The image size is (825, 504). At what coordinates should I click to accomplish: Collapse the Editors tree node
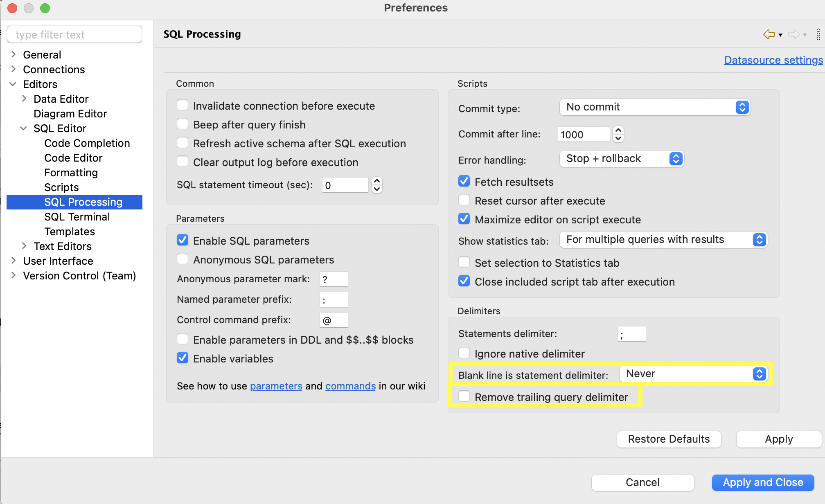click(x=13, y=84)
